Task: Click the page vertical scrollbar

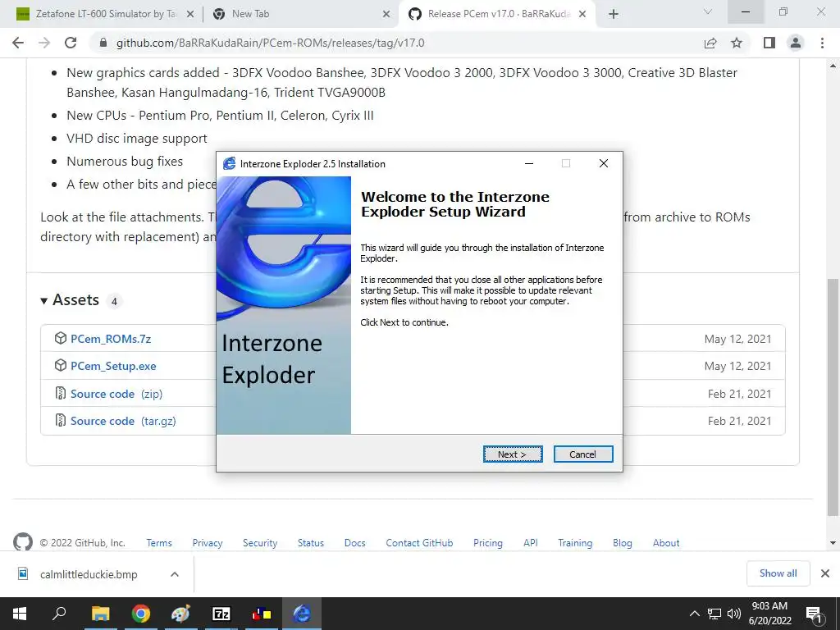Action: tap(833, 398)
